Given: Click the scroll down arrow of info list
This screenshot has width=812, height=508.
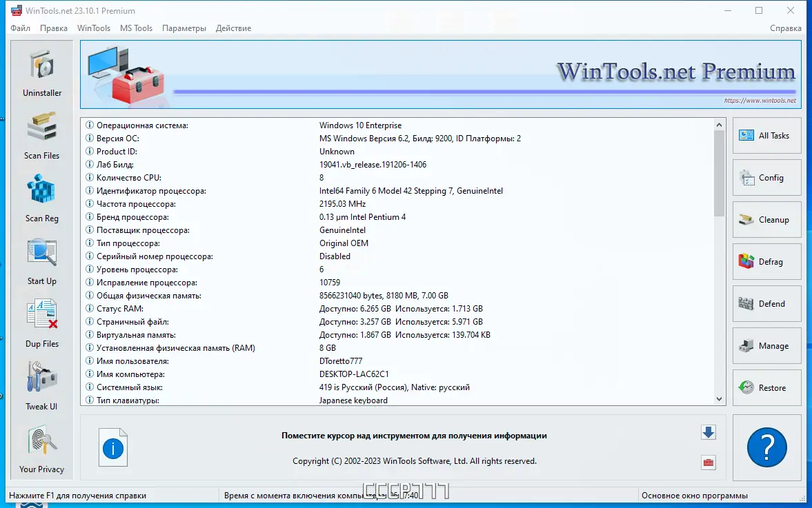Looking at the screenshot, I should pyautogui.click(x=719, y=399).
